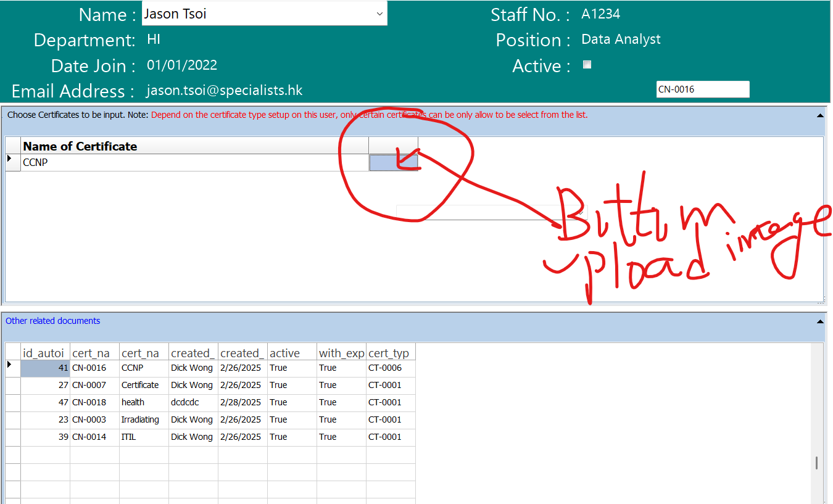Select the id cell 27
Viewport: 833px width, 504px height.
45,386
